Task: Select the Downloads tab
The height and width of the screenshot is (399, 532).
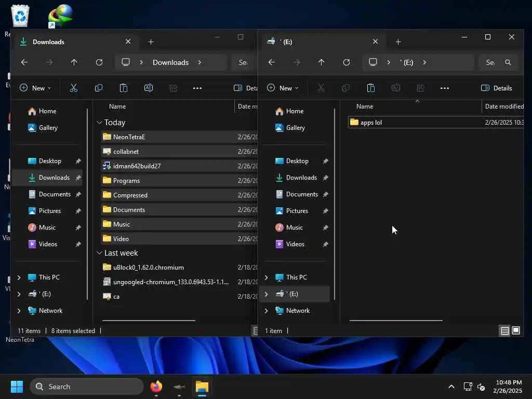Action: 75,42
